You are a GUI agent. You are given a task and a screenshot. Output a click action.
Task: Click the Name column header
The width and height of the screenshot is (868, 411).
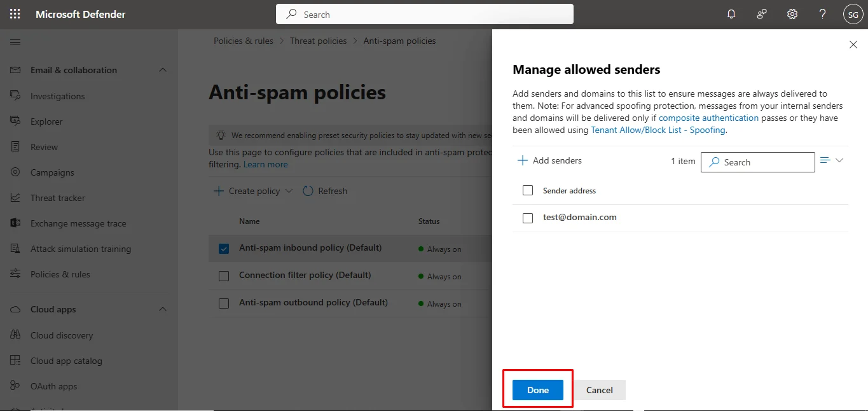[x=249, y=221]
